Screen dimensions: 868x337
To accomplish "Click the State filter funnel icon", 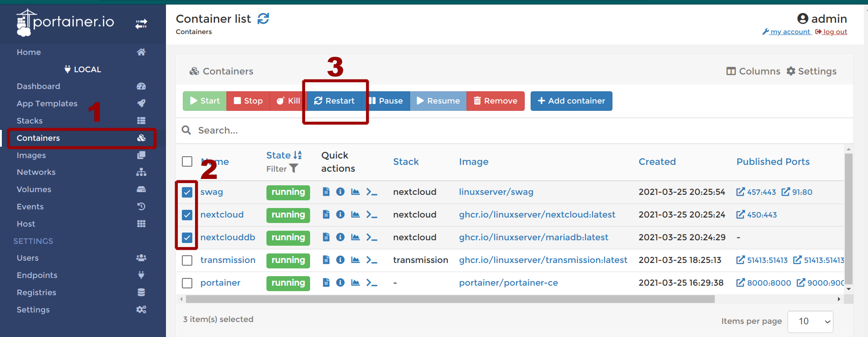I will pyautogui.click(x=294, y=168).
